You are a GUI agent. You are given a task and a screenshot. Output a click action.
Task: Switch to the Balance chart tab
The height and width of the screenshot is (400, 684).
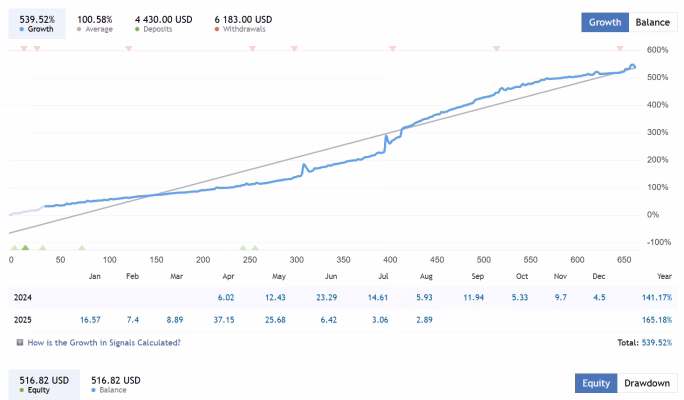tap(653, 22)
